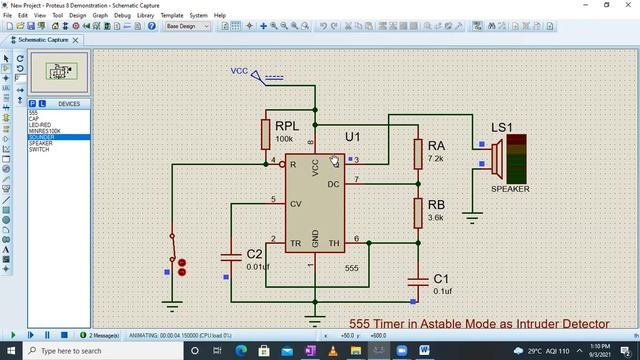Select the Selection Mode arrow tool
This screenshot has width=640, height=360.
[6, 59]
